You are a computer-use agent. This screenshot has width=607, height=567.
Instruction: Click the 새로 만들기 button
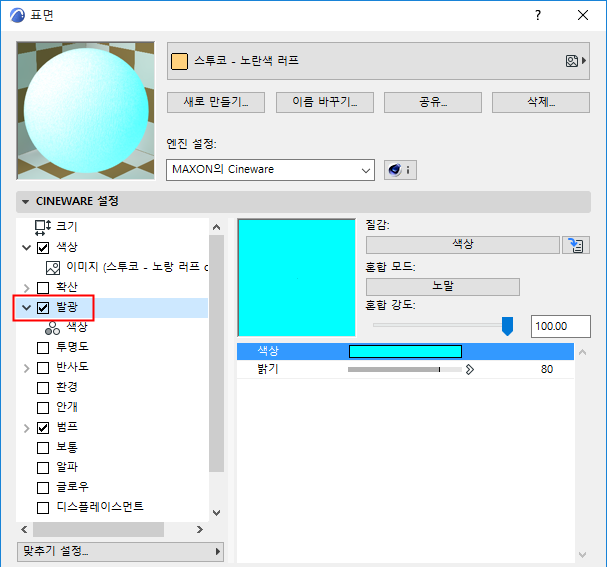tap(216, 102)
